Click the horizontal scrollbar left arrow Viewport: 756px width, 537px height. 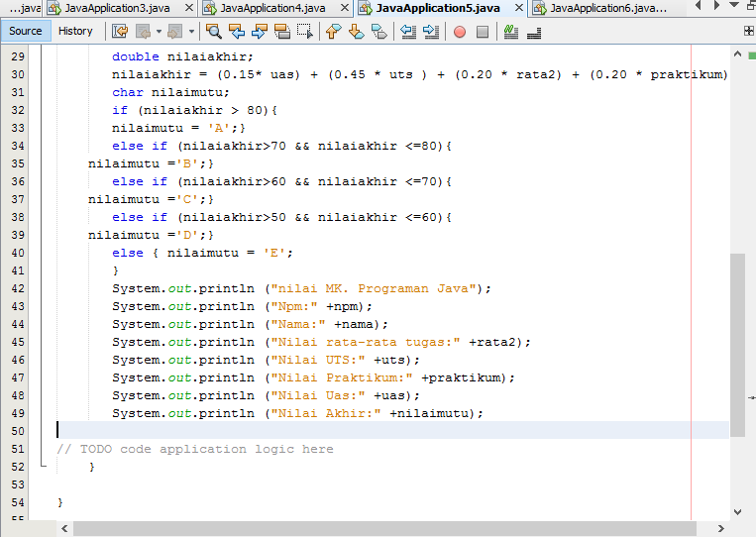65,529
